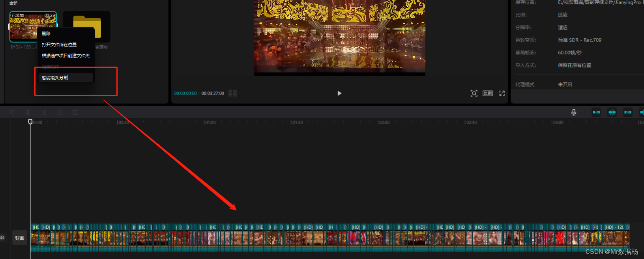Open the yellow folder in media bin
Screen dimensions: 644x259
[87, 27]
